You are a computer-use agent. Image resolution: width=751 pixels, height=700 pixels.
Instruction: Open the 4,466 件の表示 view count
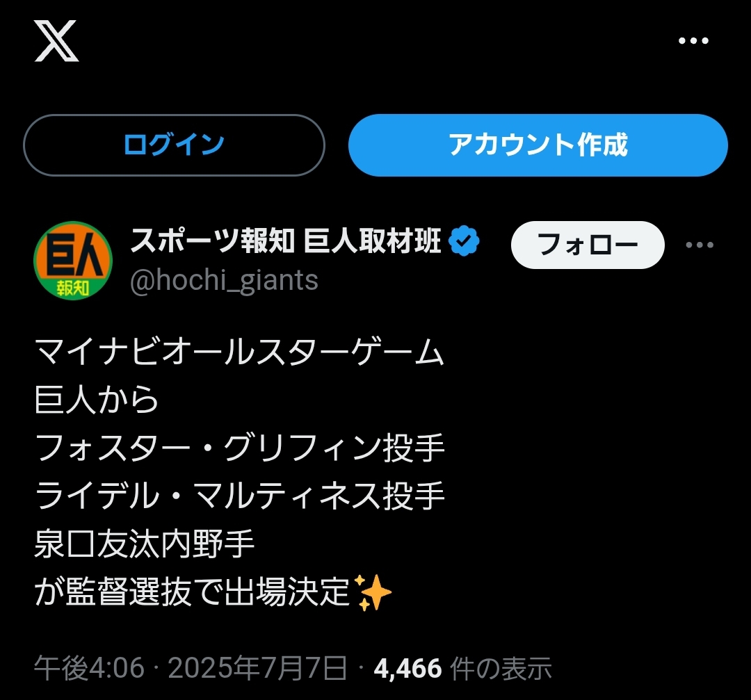462,667
